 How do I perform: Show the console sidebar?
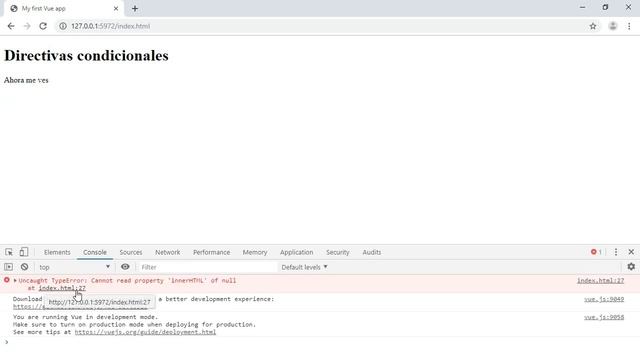[9, 267]
